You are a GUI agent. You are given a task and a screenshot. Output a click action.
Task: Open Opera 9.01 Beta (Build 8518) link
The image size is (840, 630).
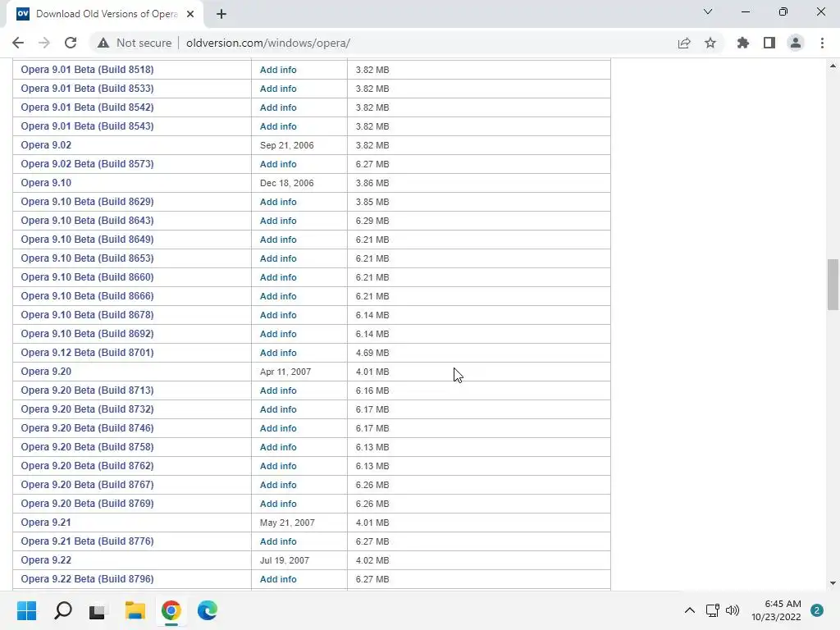87,70
